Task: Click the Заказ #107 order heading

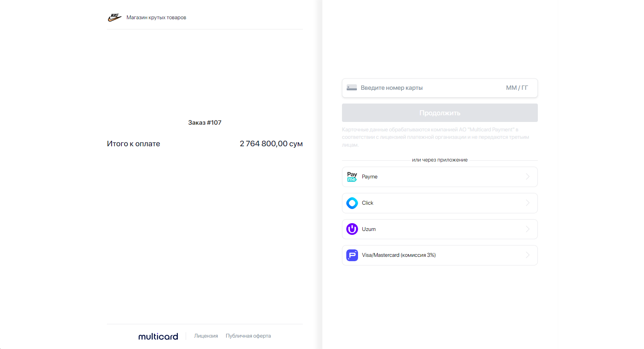Action: 204,123
